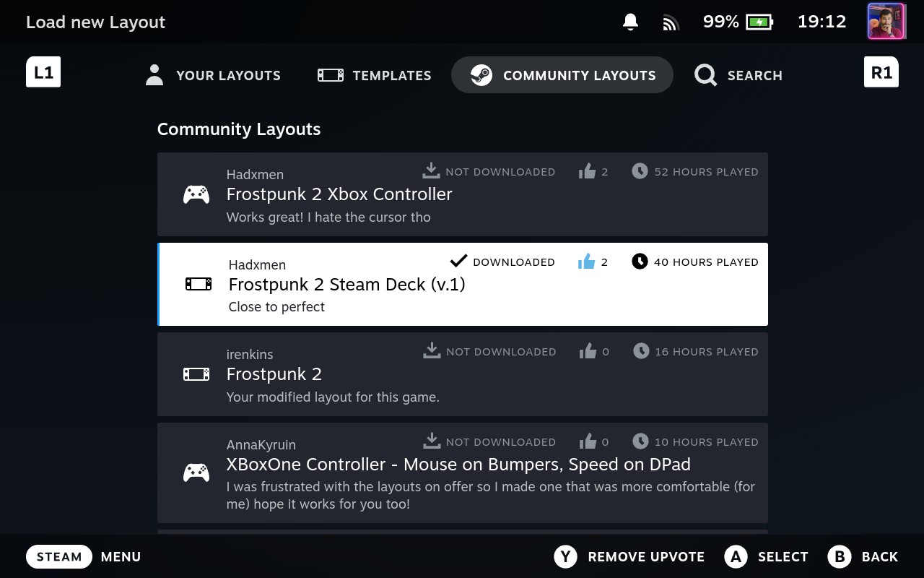Click the 'Close to perfect' description

[x=276, y=307]
